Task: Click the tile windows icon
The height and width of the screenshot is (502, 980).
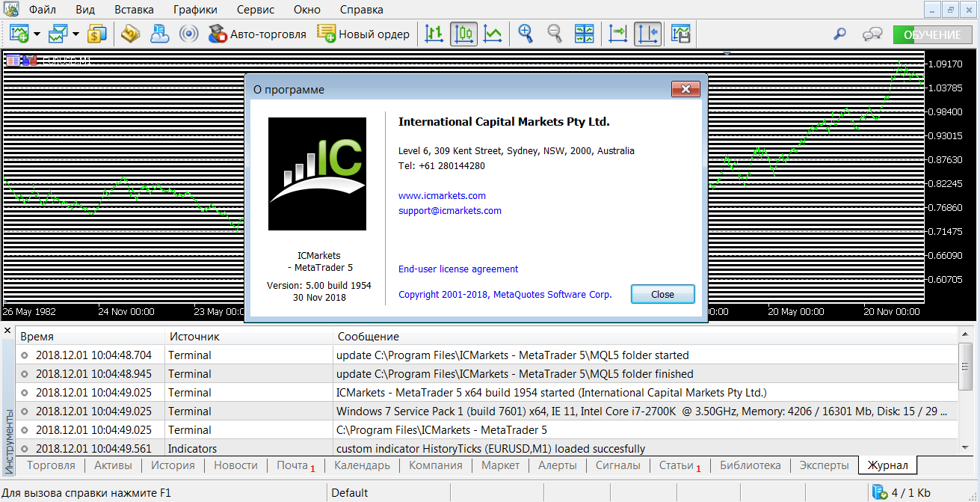Action: pyautogui.click(x=584, y=34)
